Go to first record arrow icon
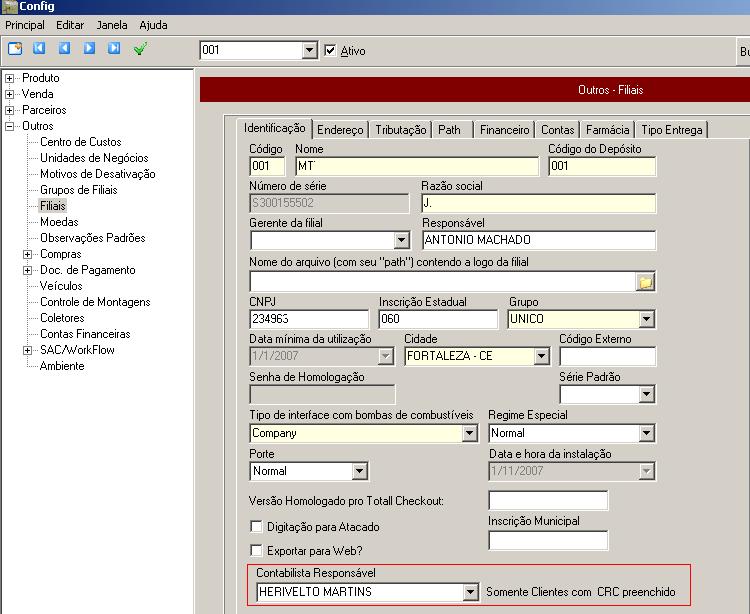 (x=39, y=48)
